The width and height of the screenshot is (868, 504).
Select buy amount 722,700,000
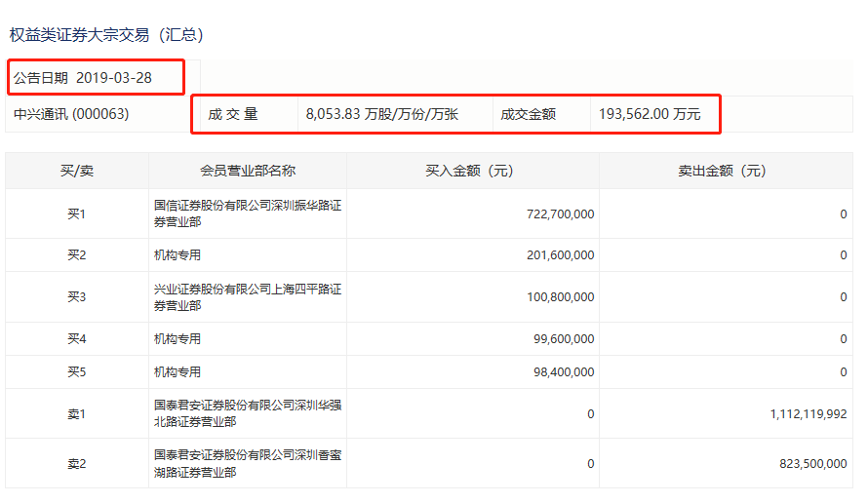pyautogui.click(x=560, y=214)
